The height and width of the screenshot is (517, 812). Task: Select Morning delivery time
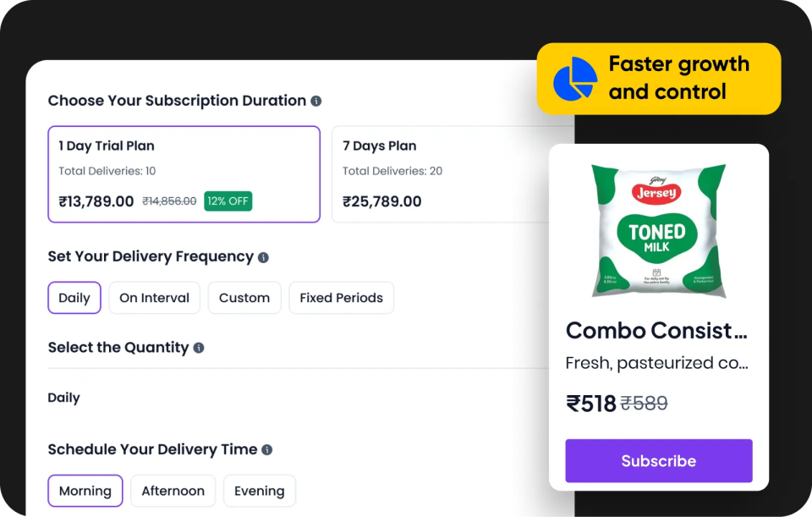click(x=85, y=491)
